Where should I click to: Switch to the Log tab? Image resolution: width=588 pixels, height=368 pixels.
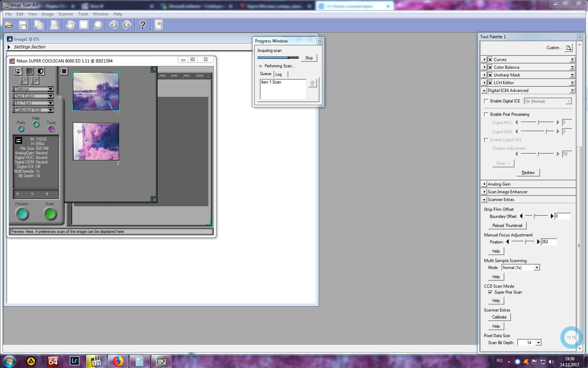[x=279, y=74]
